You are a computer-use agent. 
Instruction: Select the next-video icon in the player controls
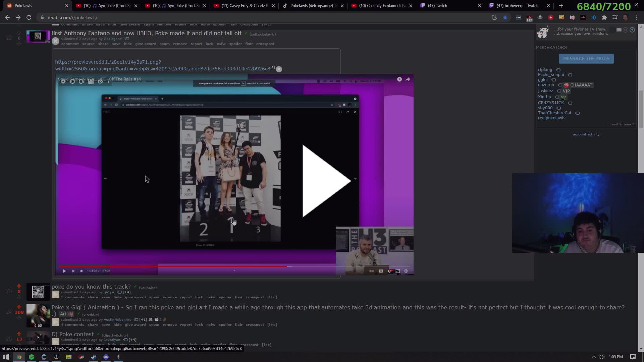click(73, 270)
